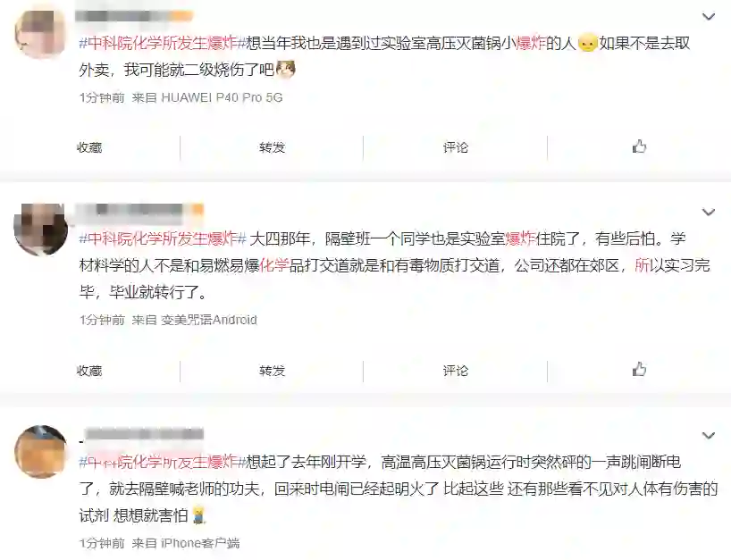This screenshot has width=731, height=560.
Task: Open hashtag #中科院化学所发生爆炸# in third post
Action: pos(163,462)
